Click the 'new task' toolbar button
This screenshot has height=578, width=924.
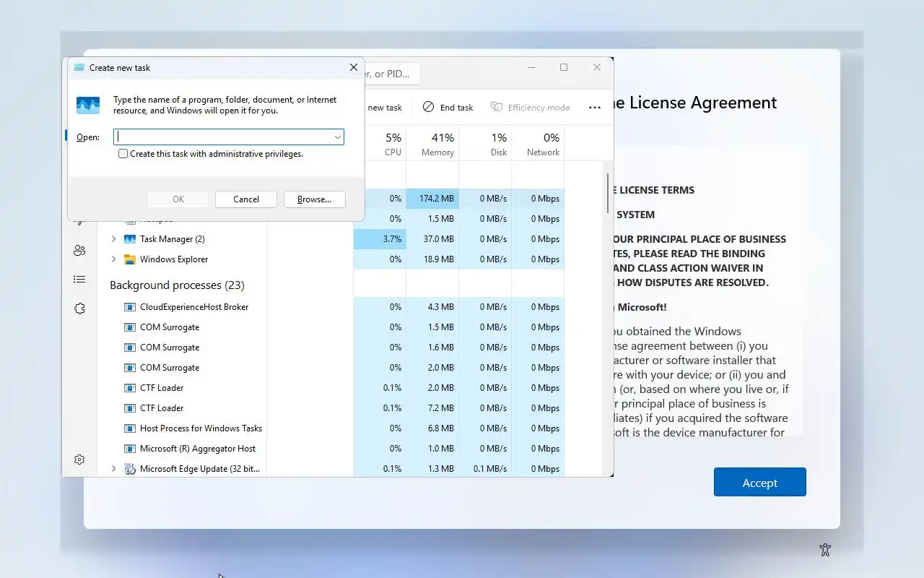tap(385, 108)
